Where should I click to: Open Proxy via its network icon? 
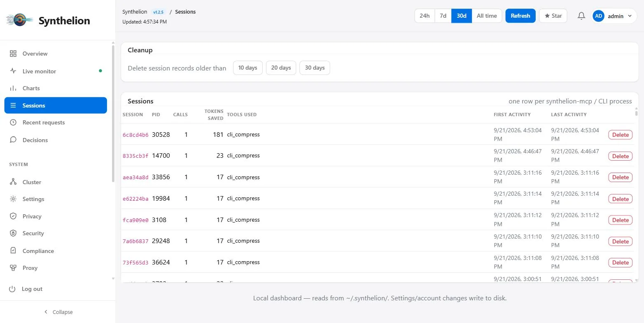click(x=13, y=268)
